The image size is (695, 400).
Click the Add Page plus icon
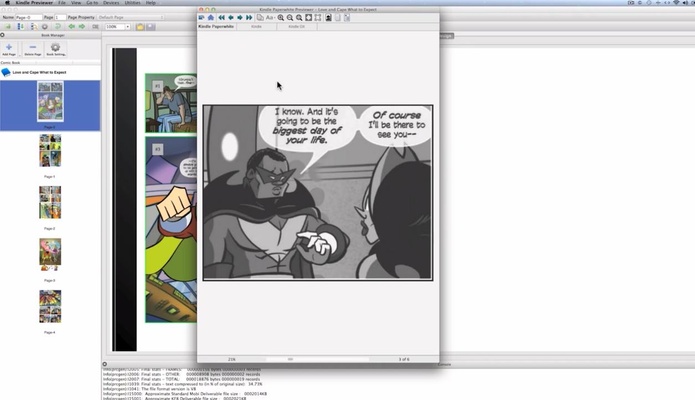[9, 47]
